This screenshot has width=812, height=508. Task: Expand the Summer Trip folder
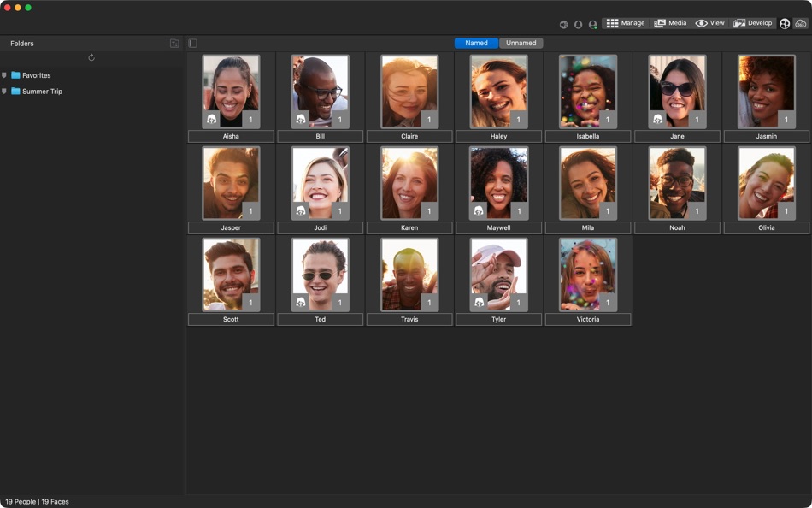click(x=7, y=92)
